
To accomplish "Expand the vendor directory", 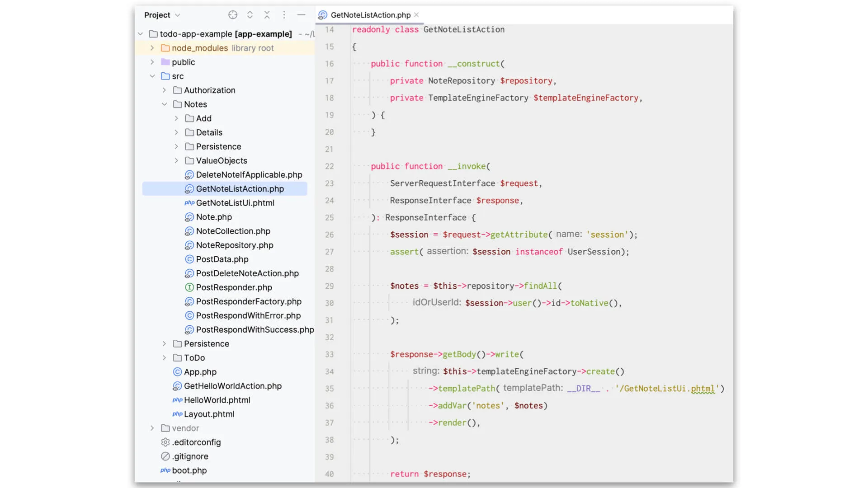I will 152,428.
